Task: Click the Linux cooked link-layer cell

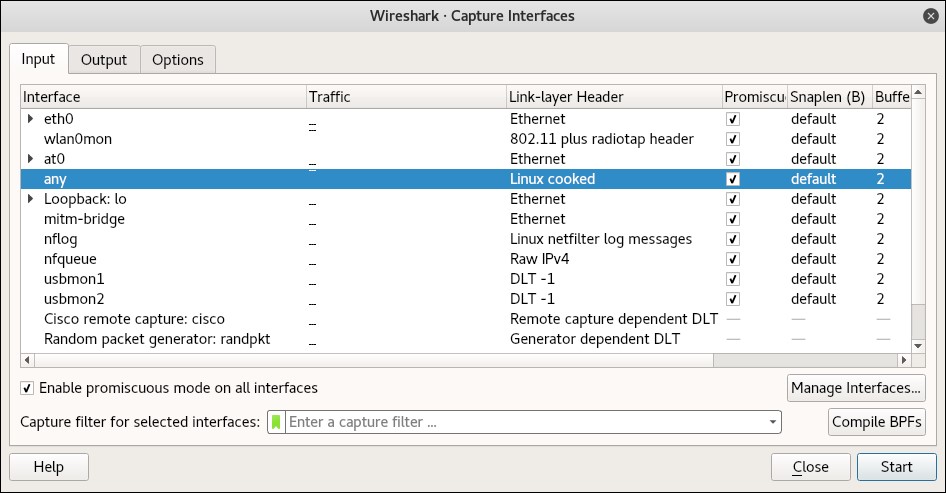Action: click(x=552, y=179)
